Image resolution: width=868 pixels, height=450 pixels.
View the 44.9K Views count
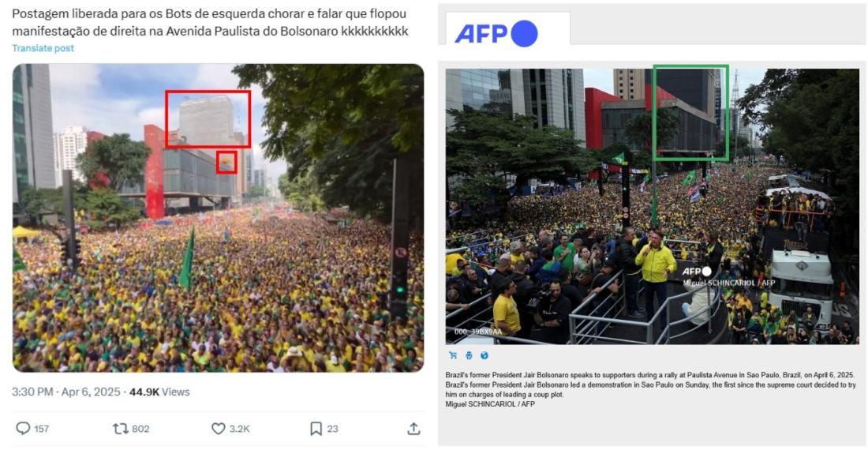coord(159,392)
